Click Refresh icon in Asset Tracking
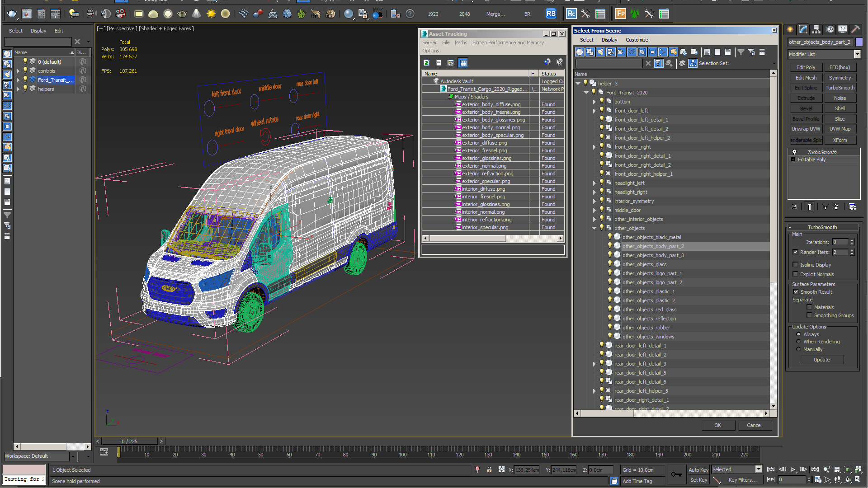Image resolution: width=868 pixels, height=488 pixels. tap(426, 63)
